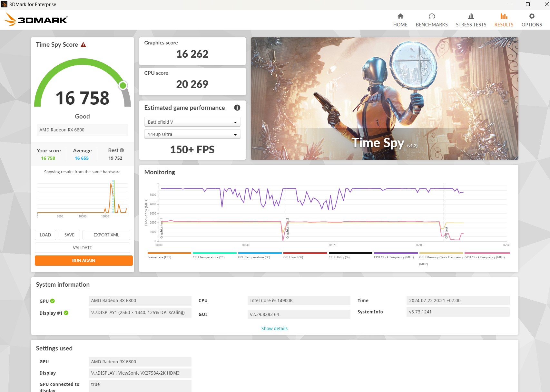Screen dimensions: 550x392
Task: Click the 3DMark title bar app icon
Action: 4,4
